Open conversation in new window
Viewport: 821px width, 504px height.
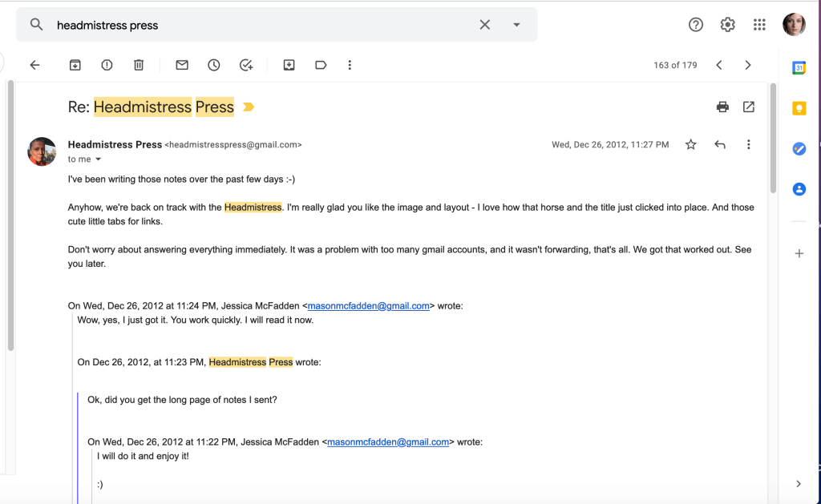748,107
